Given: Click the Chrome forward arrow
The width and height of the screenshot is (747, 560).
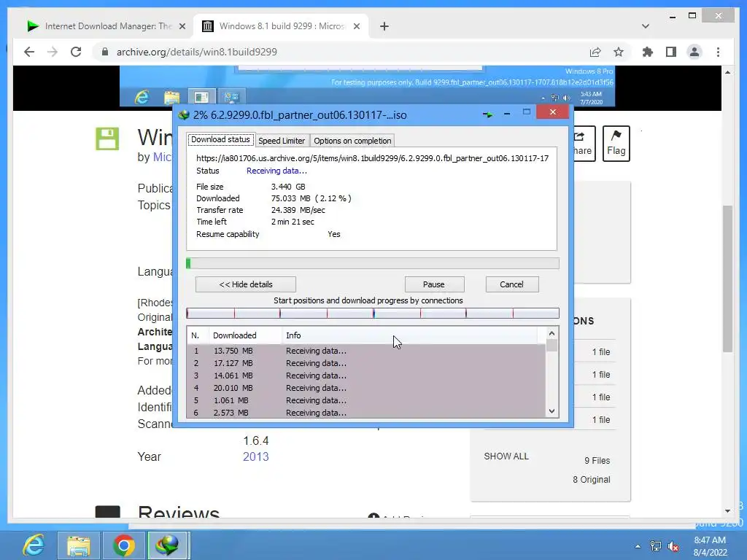Looking at the screenshot, I should click(x=53, y=52).
